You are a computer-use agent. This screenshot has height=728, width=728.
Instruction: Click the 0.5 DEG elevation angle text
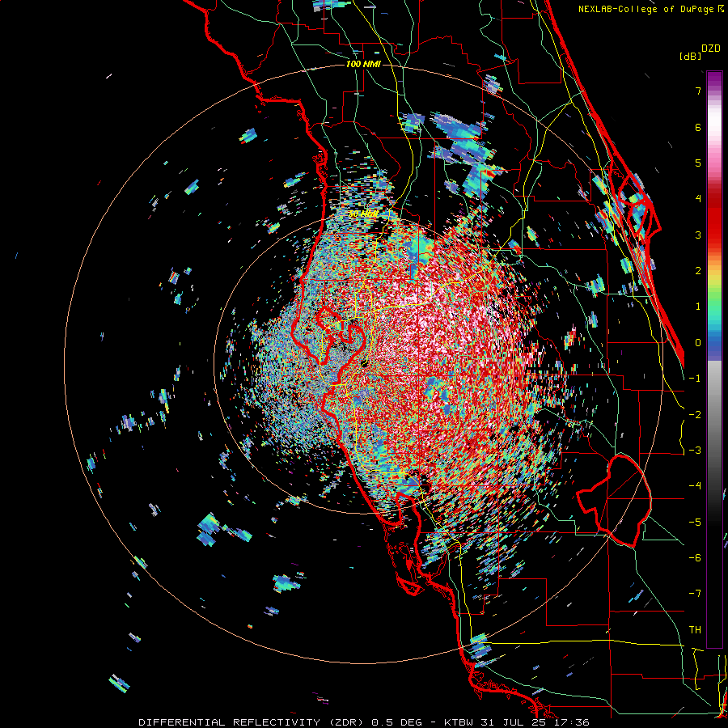click(x=397, y=722)
